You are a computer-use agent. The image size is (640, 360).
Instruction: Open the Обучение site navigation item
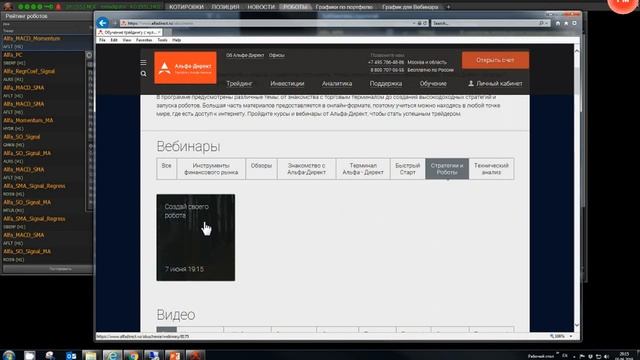click(x=433, y=83)
